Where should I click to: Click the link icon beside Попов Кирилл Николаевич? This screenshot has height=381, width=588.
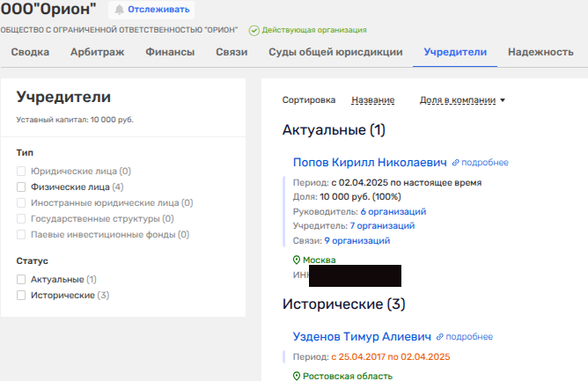(456, 163)
